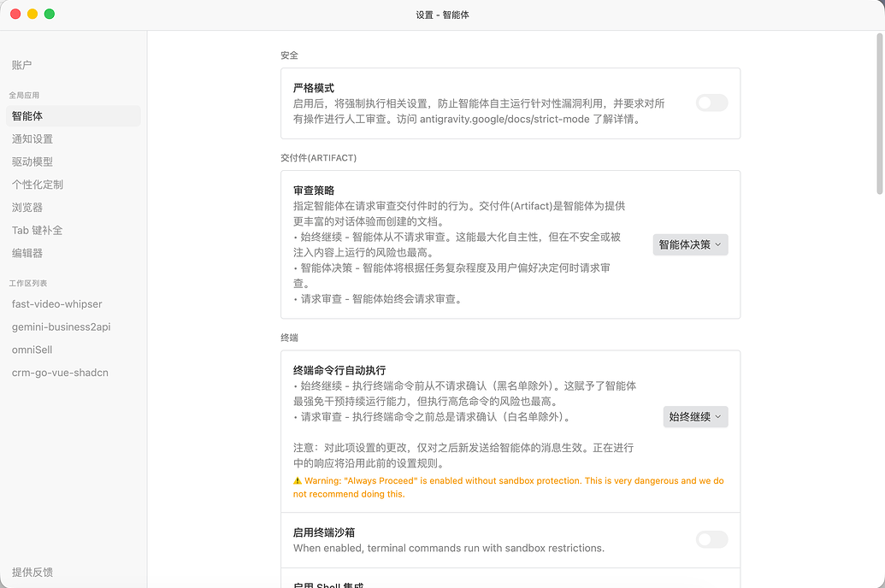885x588 pixels.
Task: Enable the 严格模式 strict mode switch
Action: click(x=711, y=103)
